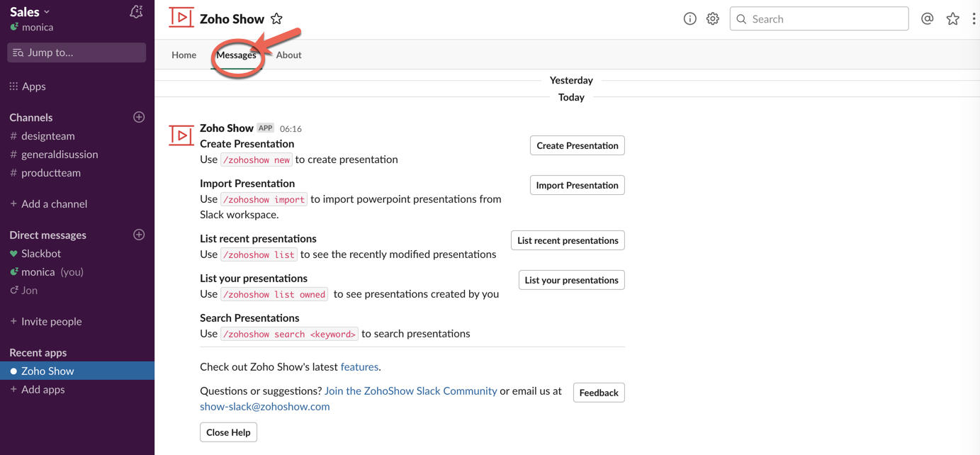This screenshot has height=455, width=980.
Task: Show mentions and reactions
Action: [927, 19]
